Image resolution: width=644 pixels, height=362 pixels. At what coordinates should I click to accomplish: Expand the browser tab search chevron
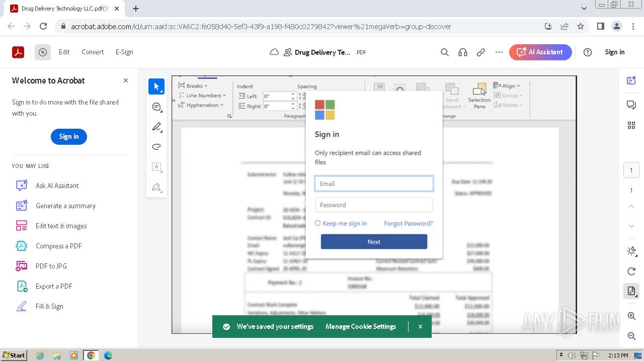click(584, 9)
